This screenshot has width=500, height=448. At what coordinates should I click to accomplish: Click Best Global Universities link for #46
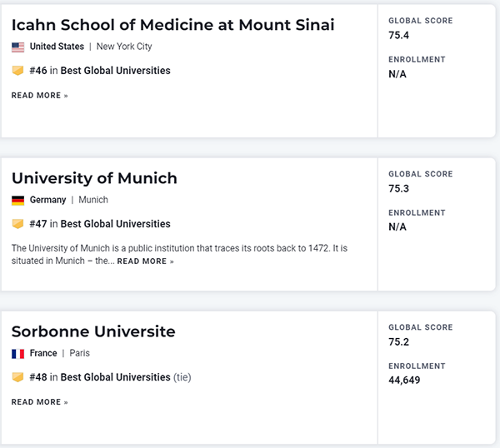coord(115,71)
